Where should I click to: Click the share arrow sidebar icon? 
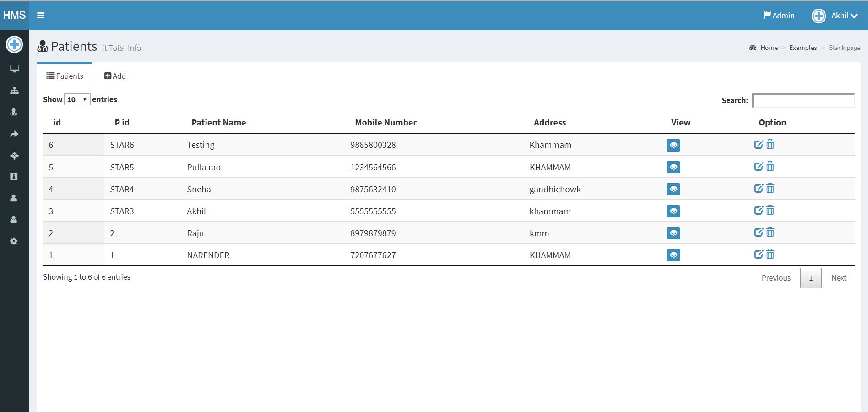click(14, 134)
